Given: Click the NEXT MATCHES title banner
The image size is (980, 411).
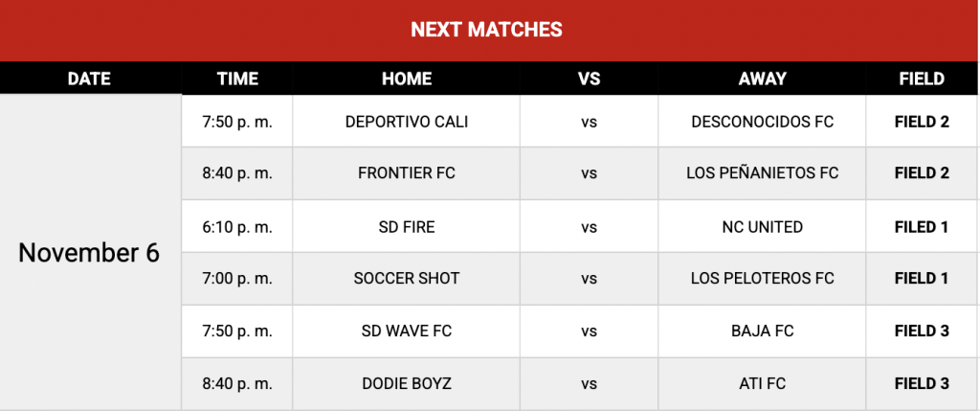Looking at the screenshot, I should (486, 30).
